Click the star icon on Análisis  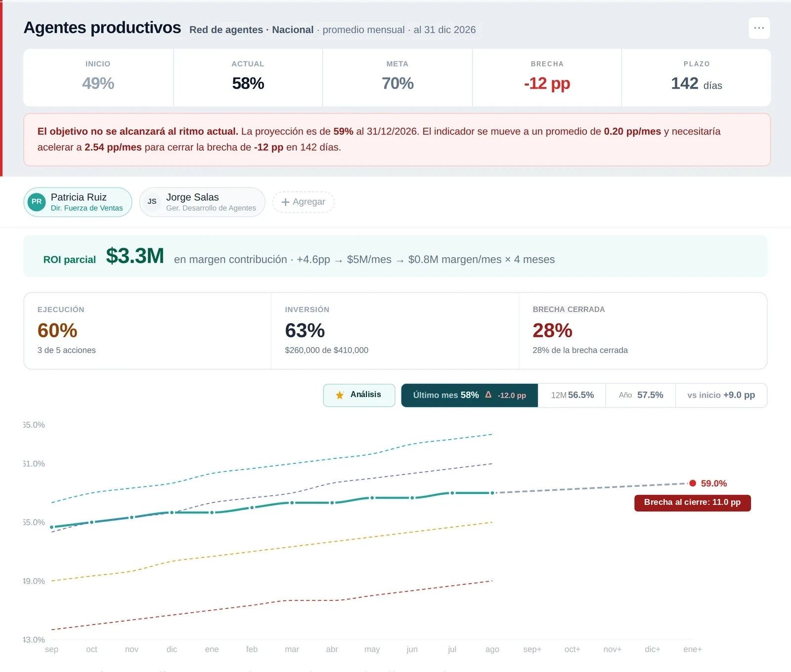pyautogui.click(x=340, y=395)
